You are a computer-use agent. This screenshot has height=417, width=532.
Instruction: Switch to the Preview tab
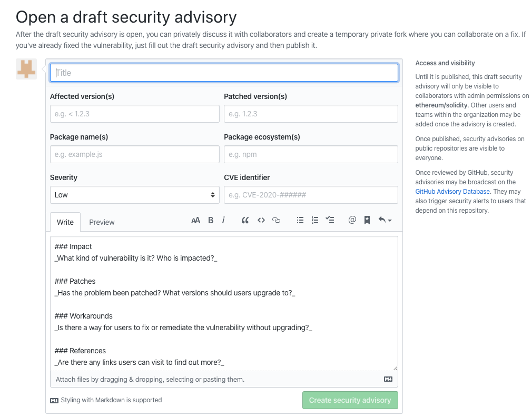[x=102, y=222]
